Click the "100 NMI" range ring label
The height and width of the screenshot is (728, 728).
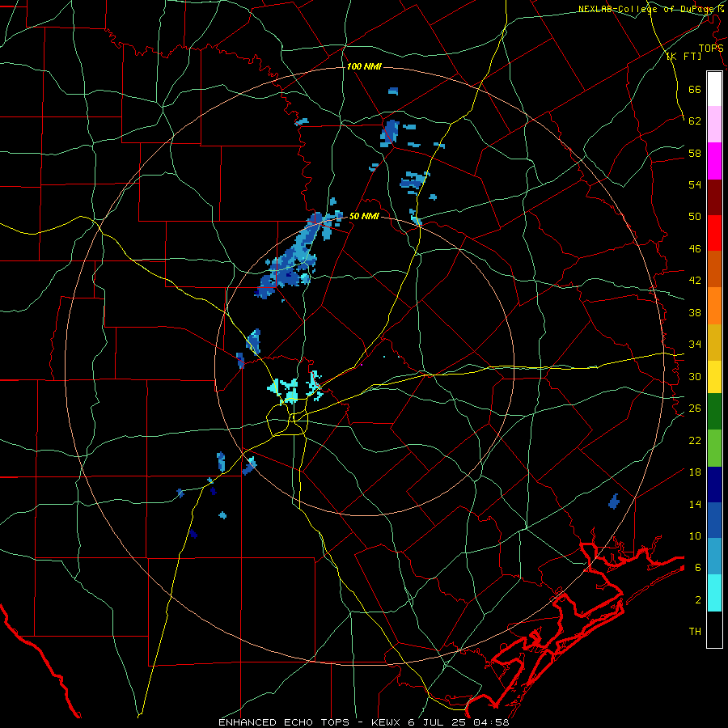tap(364, 66)
